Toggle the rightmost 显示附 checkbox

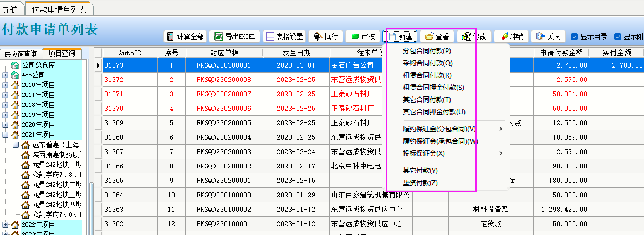tap(618, 37)
